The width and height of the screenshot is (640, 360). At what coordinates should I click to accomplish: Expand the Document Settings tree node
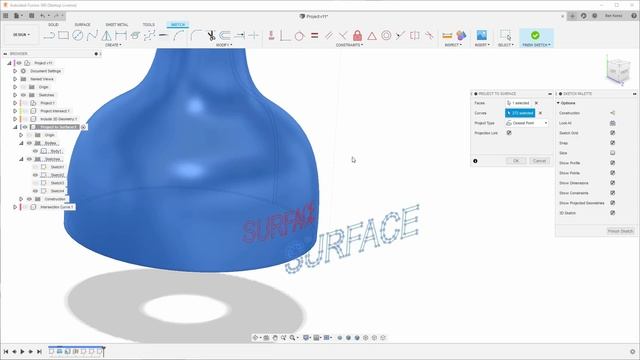pyautogui.click(x=15, y=71)
